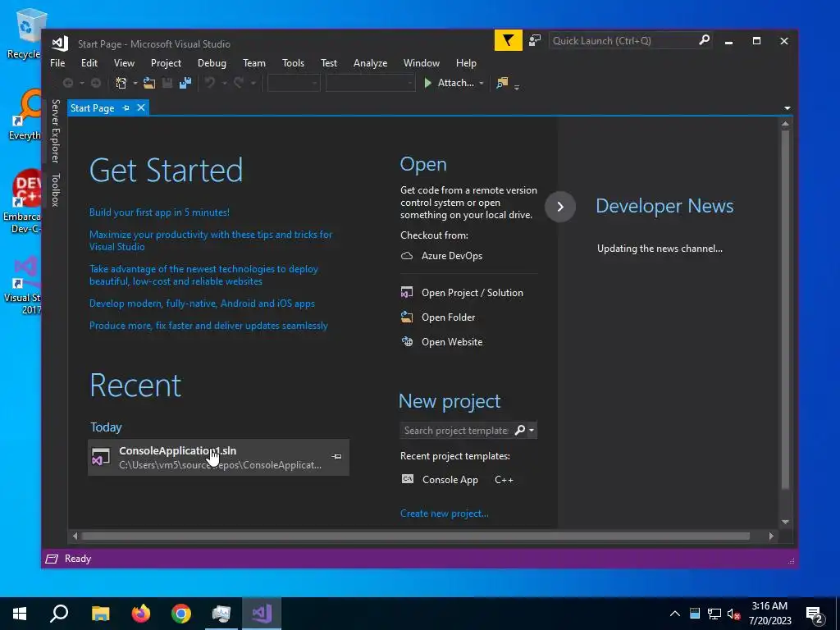Open Chrome from the taskbar
Screen dimensions: 840x630
[181, 614]
